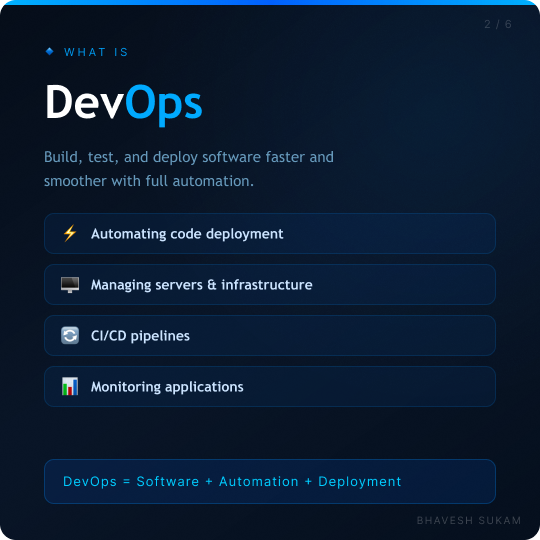The height and width of the screenshot is (540, 540).
Task: Choose the Monitoring applications text
Action: (167, 387)
